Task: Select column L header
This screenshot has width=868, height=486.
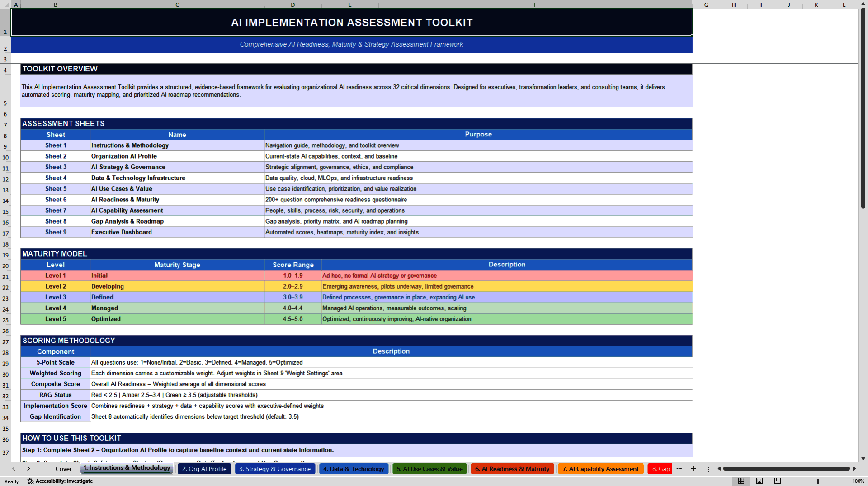Action: [844, 5]
